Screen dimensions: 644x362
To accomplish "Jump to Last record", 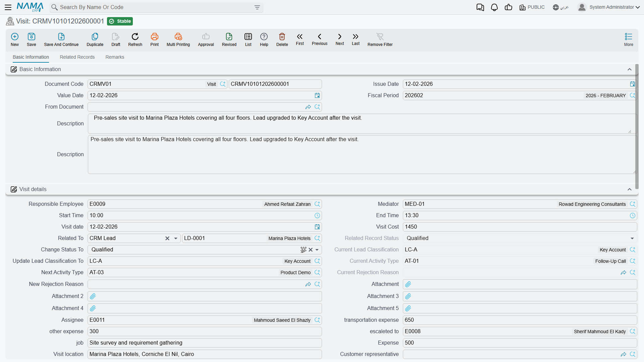I will point(356,39).
